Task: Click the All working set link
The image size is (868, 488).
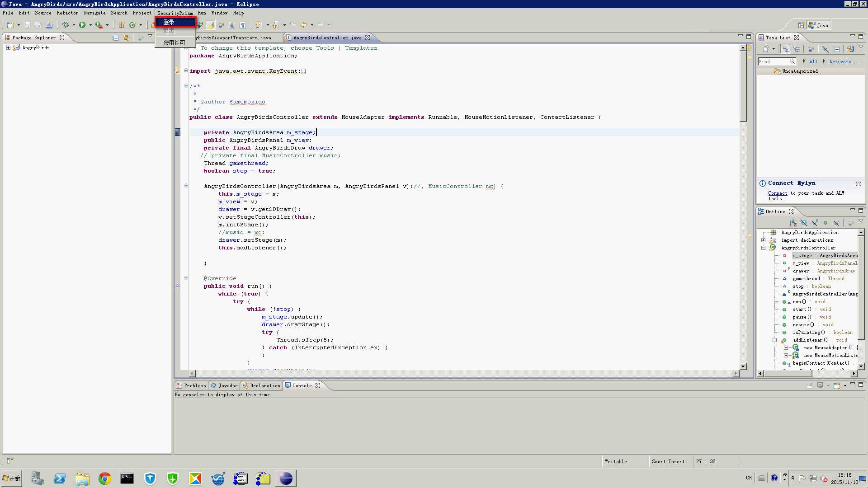Action: [813, 61]
